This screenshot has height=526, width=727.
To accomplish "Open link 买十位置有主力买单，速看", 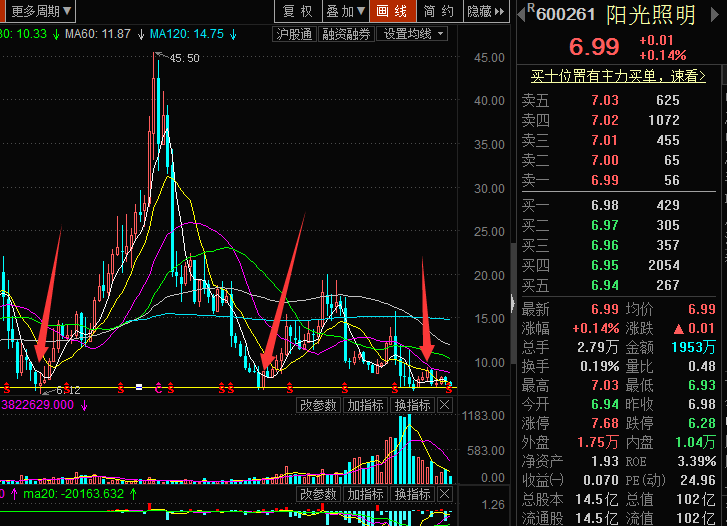I will 618,76.
